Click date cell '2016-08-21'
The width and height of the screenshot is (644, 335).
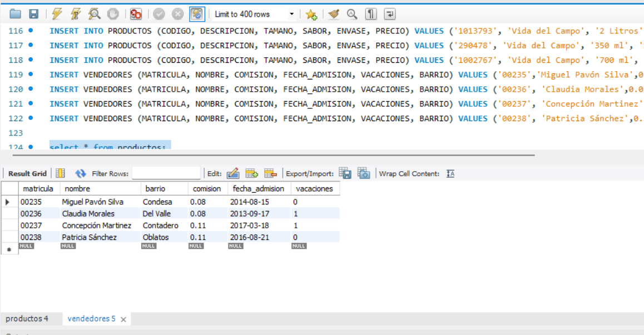coord(260,237)
